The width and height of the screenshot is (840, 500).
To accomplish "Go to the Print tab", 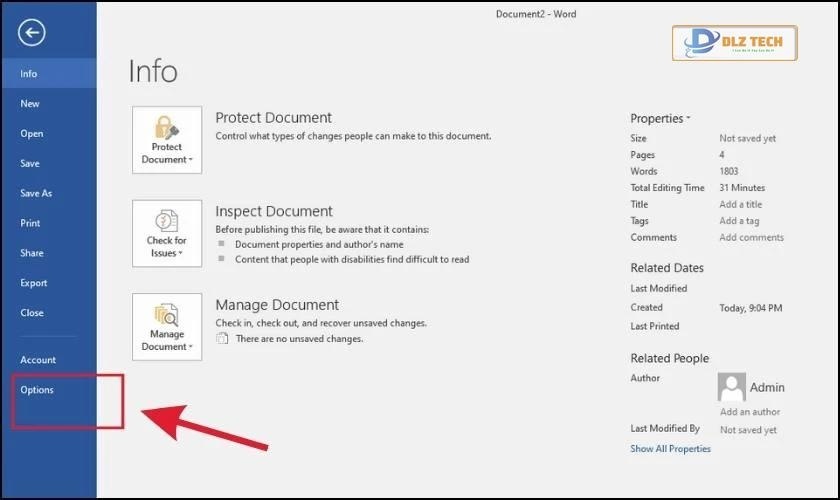I will pos(30,224).
